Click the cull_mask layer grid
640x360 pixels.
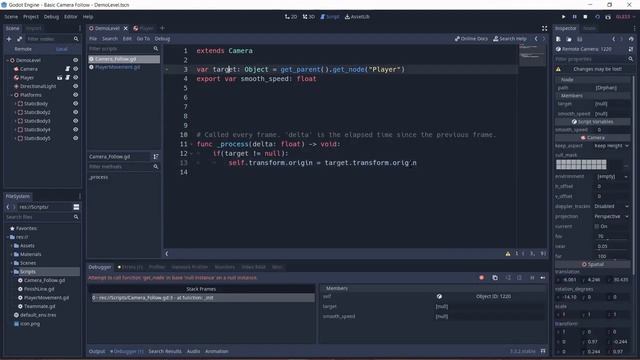coord(581,165)
